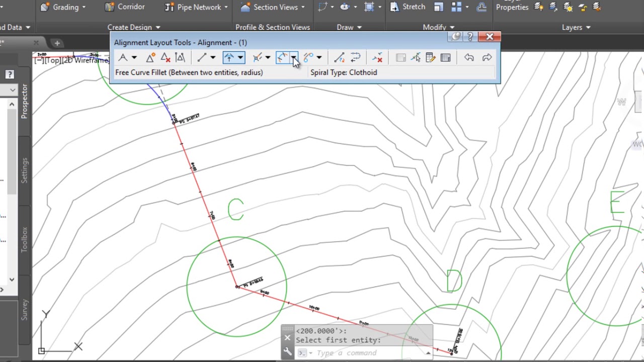
Task: Select the Free Curve Fillet tool icon
Action: pyautogui.click(x=282, y=58)
